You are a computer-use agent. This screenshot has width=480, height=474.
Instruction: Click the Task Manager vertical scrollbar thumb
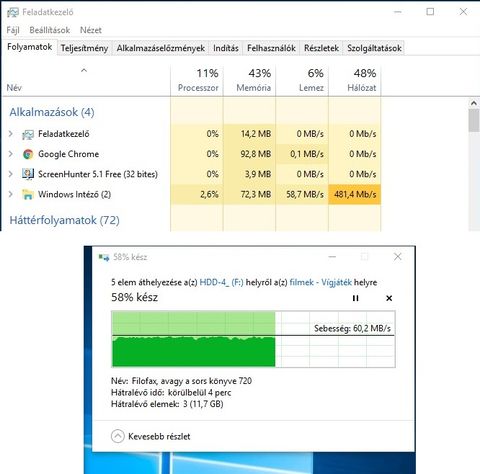(x=474, y=120)
